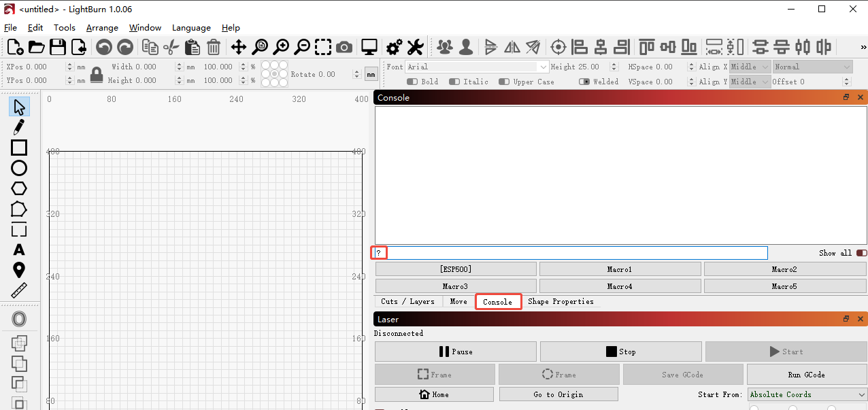Create a new file with the toolbar icon
Image resolution: width=868 pixels, height=410 pixels.
point(15,47)
